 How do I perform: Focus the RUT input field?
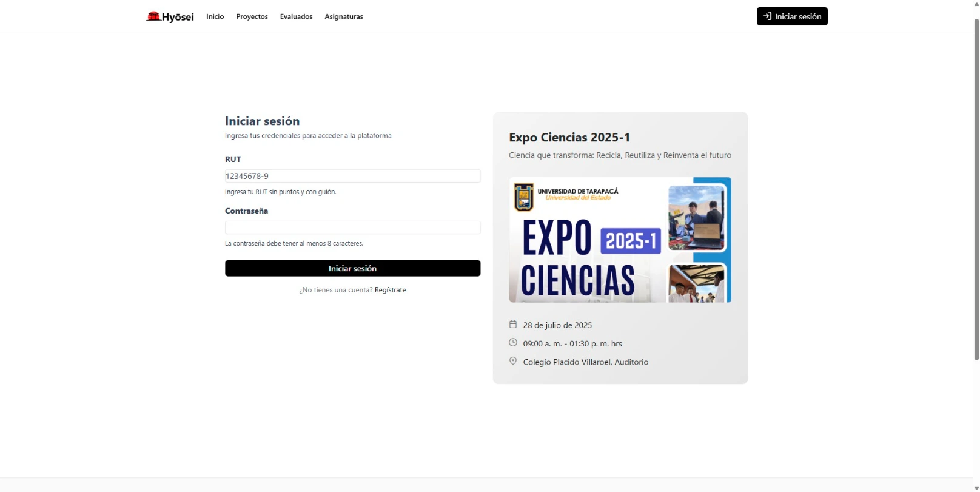pyautogui.click(x=352, y=176)
